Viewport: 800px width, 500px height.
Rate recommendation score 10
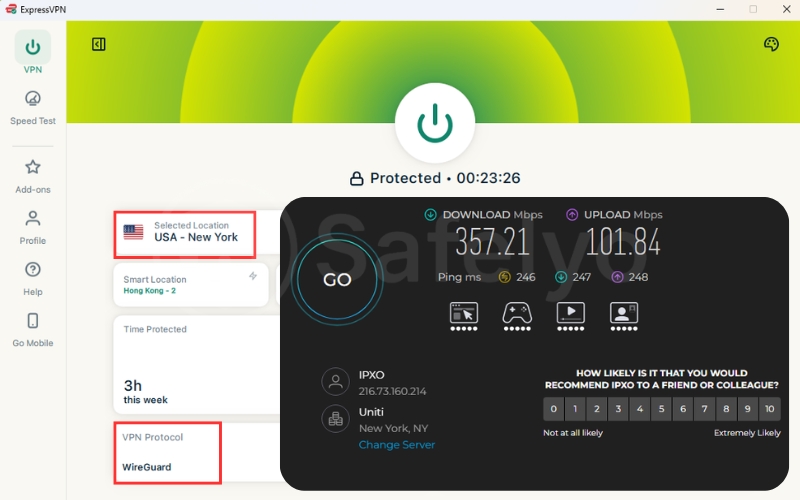click(x=769, y=409)
